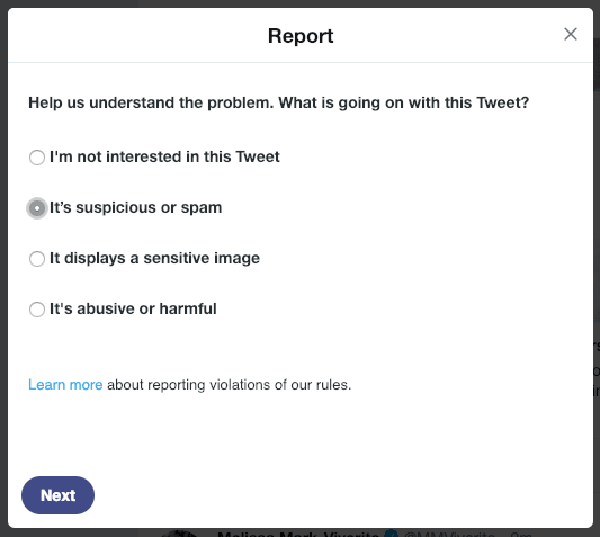Click the "It's suspicious or spam" label text
The width and height of the screenshot is (600, 537).
click(136, 208)
